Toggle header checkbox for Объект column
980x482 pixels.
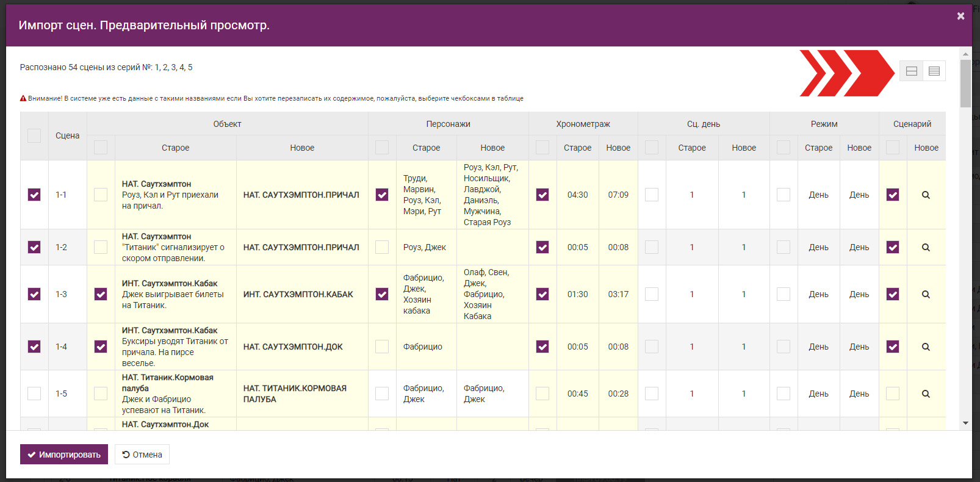click(x=101, y=148)
